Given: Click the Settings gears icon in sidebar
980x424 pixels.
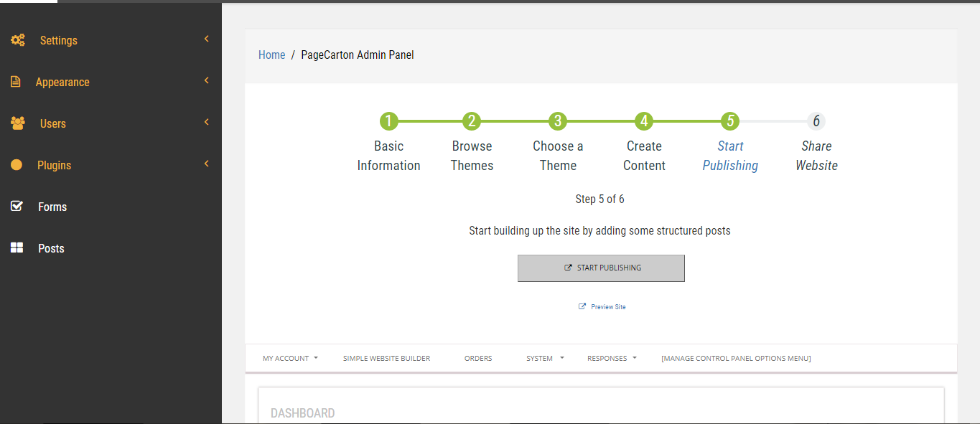Looking at the screenshot, I should point(18,40).
